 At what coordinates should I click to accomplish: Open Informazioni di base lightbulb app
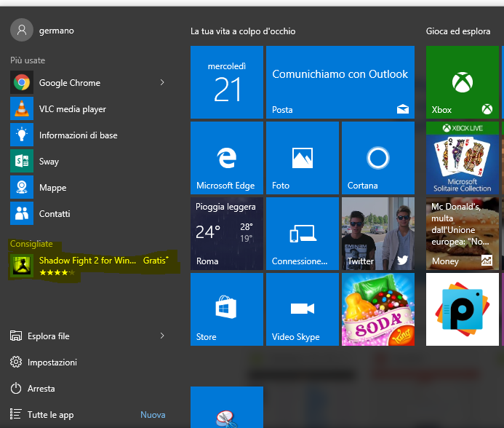(x=89, y=135)
